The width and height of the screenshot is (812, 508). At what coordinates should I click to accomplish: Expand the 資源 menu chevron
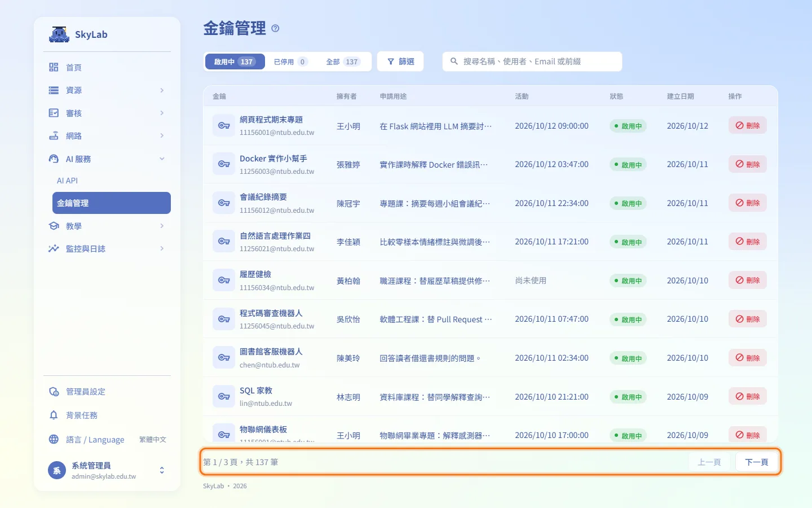pyautogui.click(x=162, y=90)
